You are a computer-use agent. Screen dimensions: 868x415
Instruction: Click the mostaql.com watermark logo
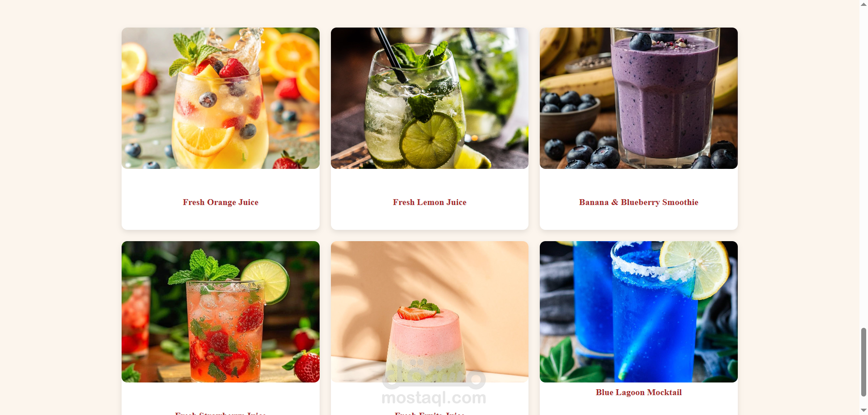point(434,384)
